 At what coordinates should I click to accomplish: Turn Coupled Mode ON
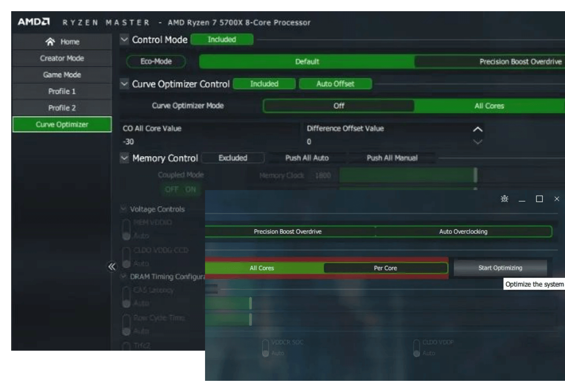[x=190, y=189]
